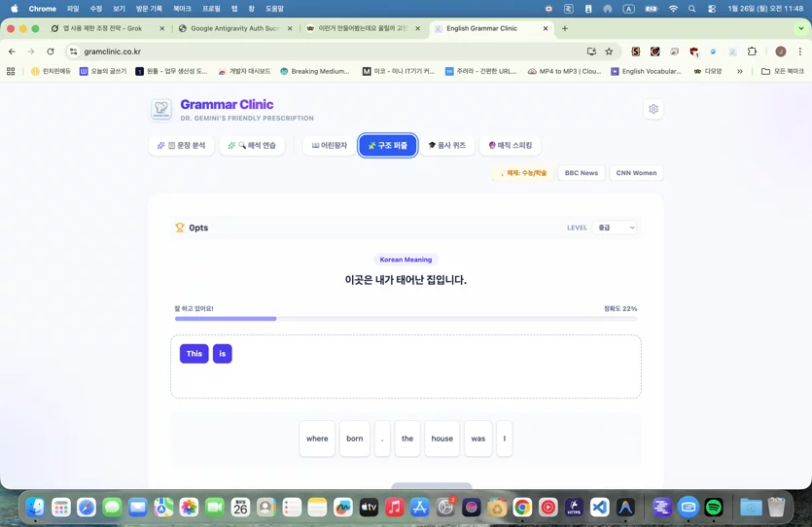
Task: Open the English Vocabular bookmark
Action: 646,71
